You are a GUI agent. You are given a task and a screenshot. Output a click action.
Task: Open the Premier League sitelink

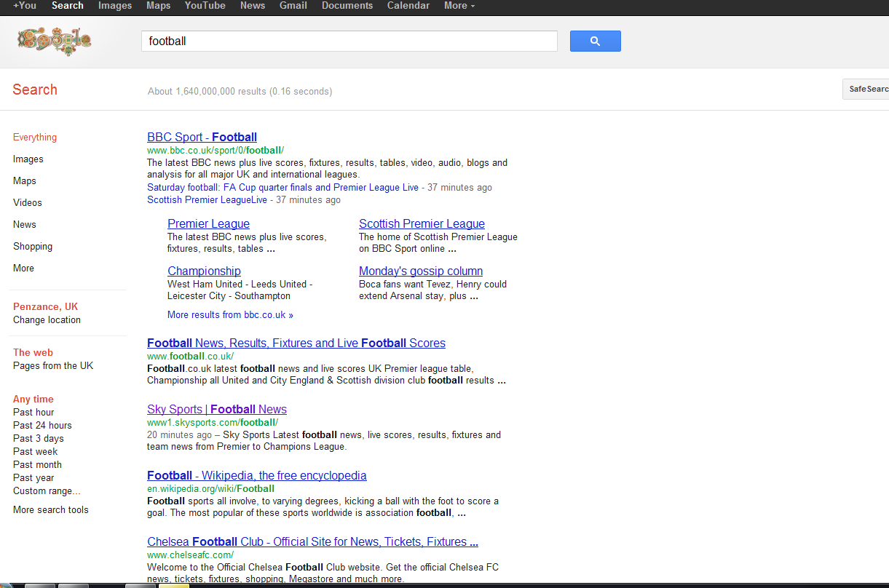[208, 224]
